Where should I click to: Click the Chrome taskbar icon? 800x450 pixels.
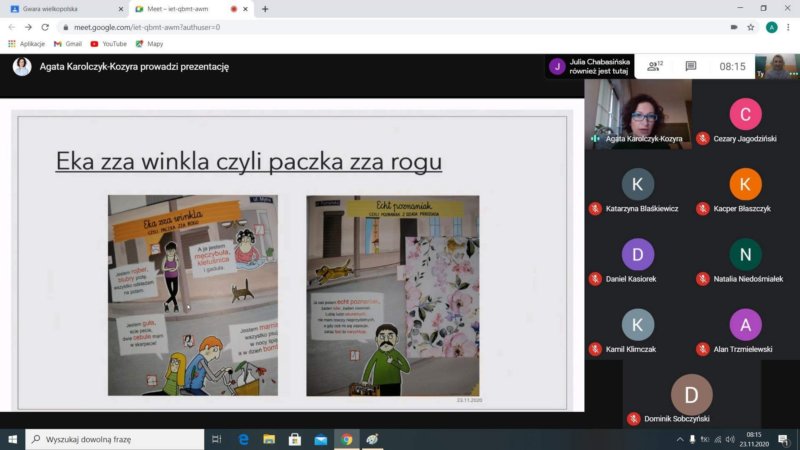pos(346,439)
